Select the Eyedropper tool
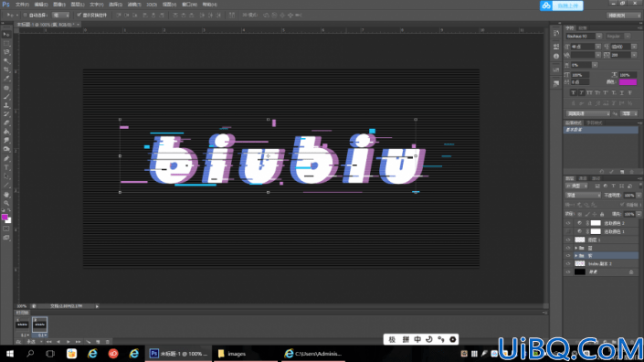Screen dimensions: 644x362 (x=6, y=79)
